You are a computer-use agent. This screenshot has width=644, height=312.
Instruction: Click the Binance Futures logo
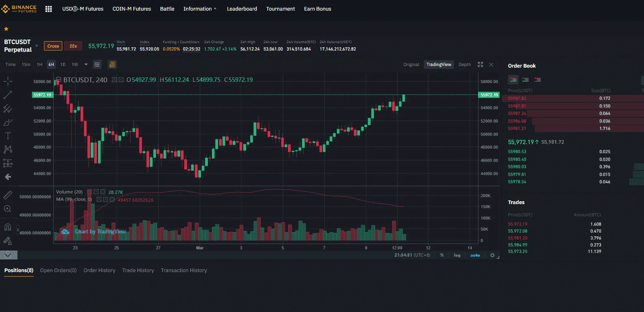click(19, 9)
